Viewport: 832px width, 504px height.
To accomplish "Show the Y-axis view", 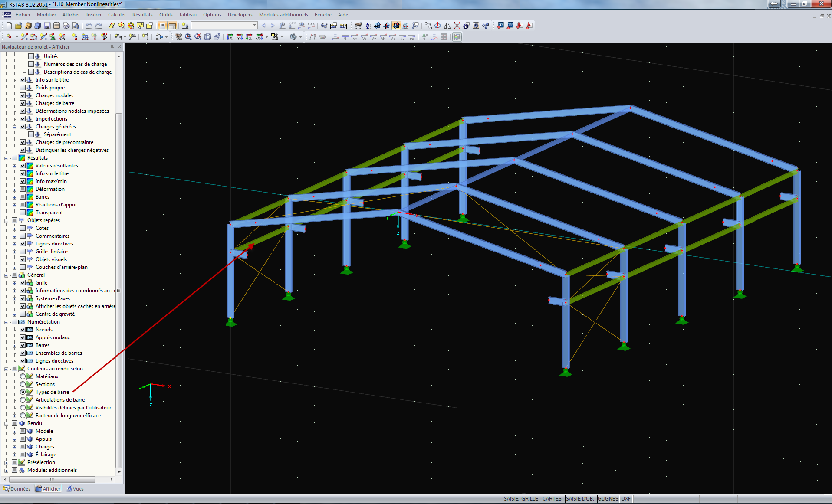I will click(x=239, y=37).
